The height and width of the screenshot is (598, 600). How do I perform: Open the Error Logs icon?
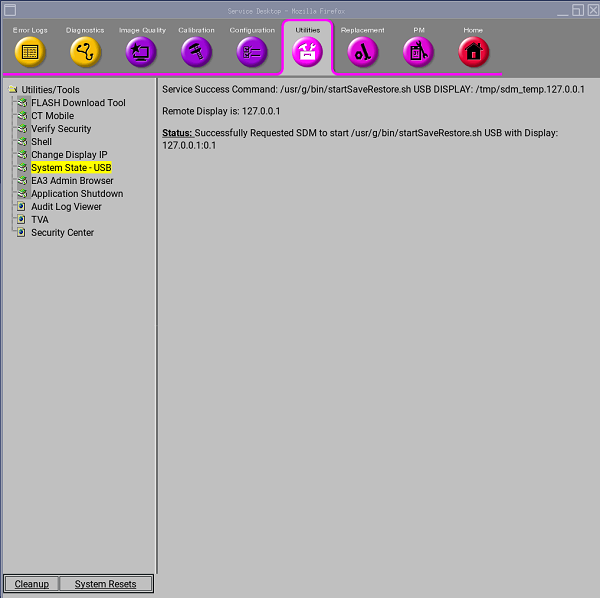(30, 51)
